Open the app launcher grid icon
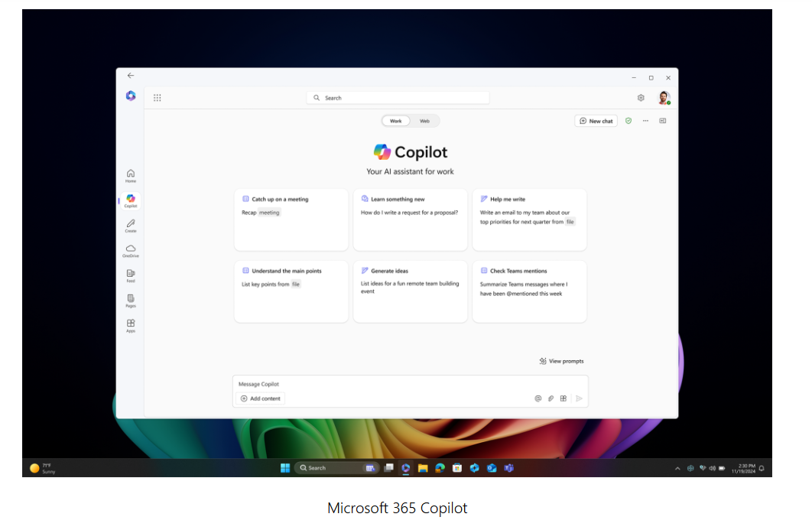Viewport: 812px width, 530px height. (157, 98)
